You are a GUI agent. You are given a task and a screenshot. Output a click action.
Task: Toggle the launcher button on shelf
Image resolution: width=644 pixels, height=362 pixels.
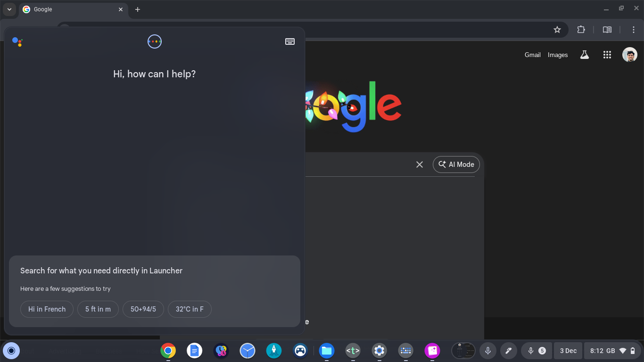tap(12, 351)
